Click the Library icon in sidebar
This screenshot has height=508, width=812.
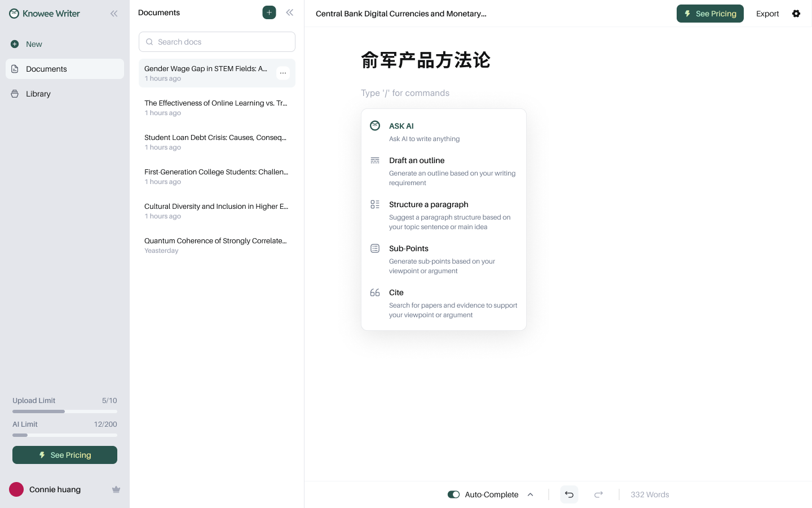coord(15,94)
